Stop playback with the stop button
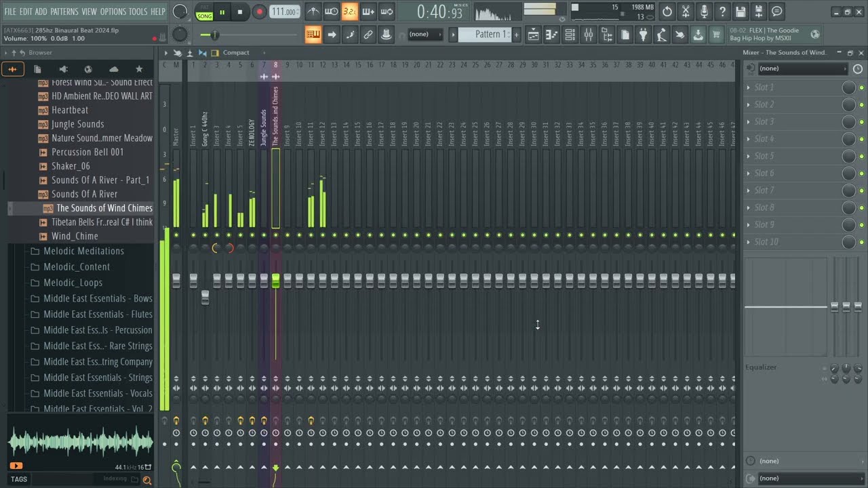 [239, 12]
